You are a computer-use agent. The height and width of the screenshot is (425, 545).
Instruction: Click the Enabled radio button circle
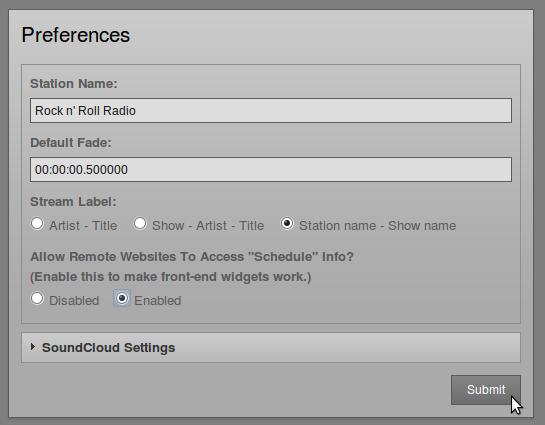tap(122, 299)
